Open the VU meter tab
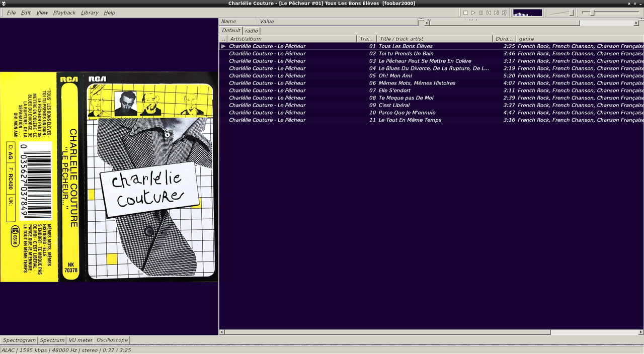The height and width of the screenshot is (354, 644). tap(81, 340)
